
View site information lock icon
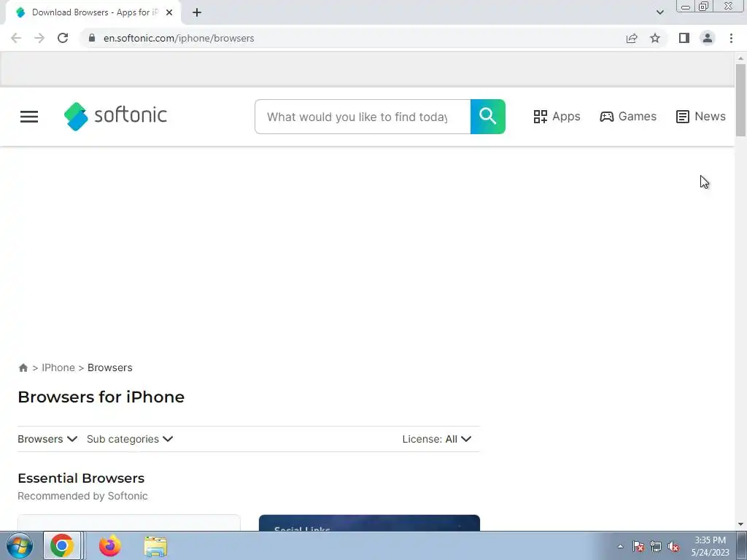pyautogui.click(x=92, y=38)
